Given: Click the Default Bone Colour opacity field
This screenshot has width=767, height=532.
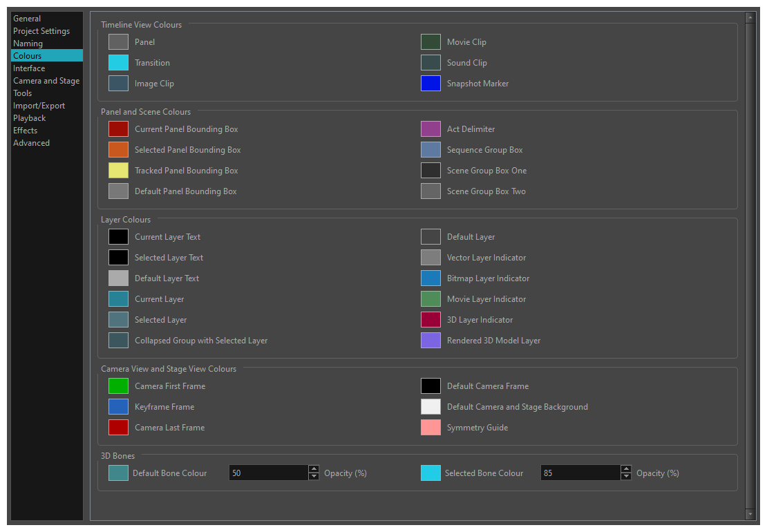Looking at the screenshot, I should coord(268,473).
